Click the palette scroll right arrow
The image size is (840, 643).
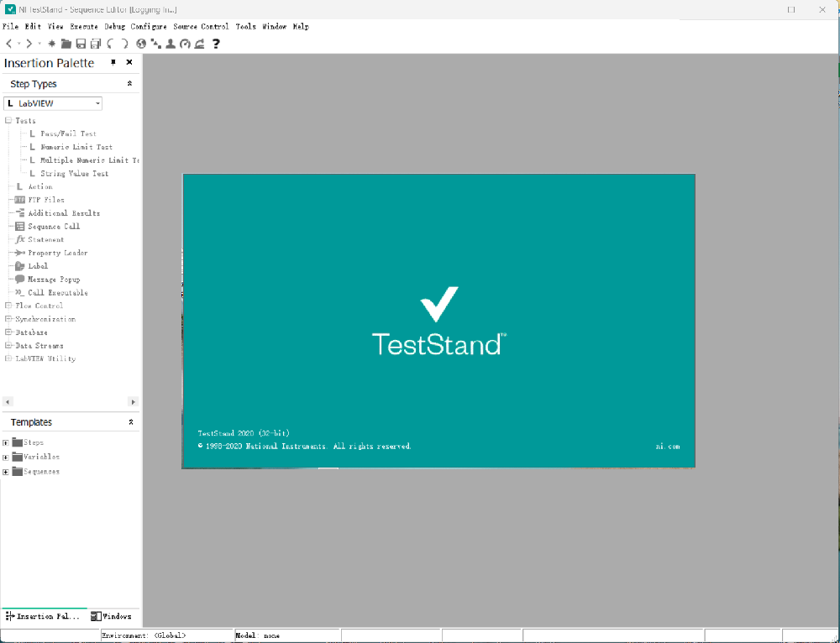point(134,401)
